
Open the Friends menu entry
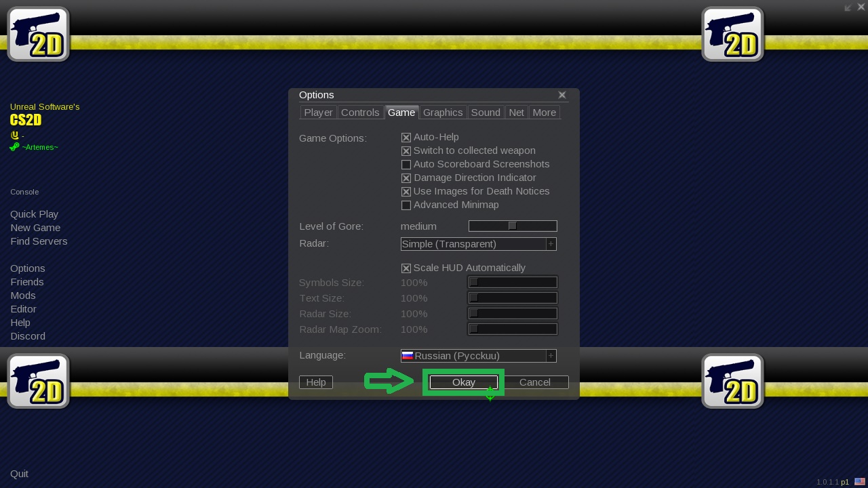click(x=27, y=282)
